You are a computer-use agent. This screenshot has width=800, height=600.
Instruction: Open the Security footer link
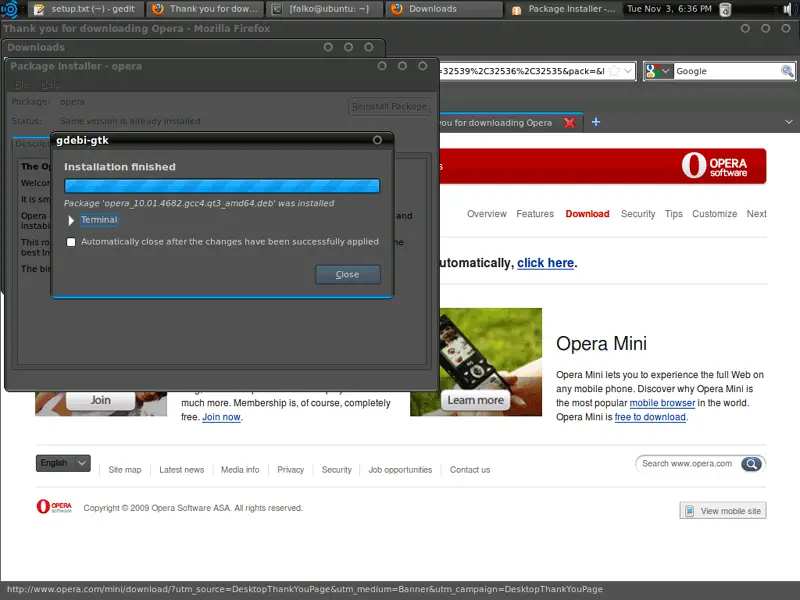tap(337, 470)
